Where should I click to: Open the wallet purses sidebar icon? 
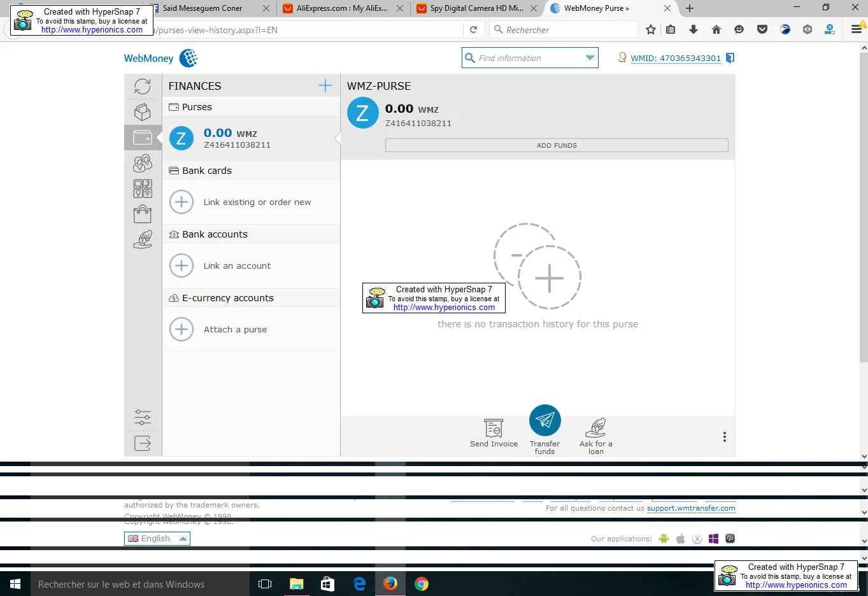coord(143,137)
